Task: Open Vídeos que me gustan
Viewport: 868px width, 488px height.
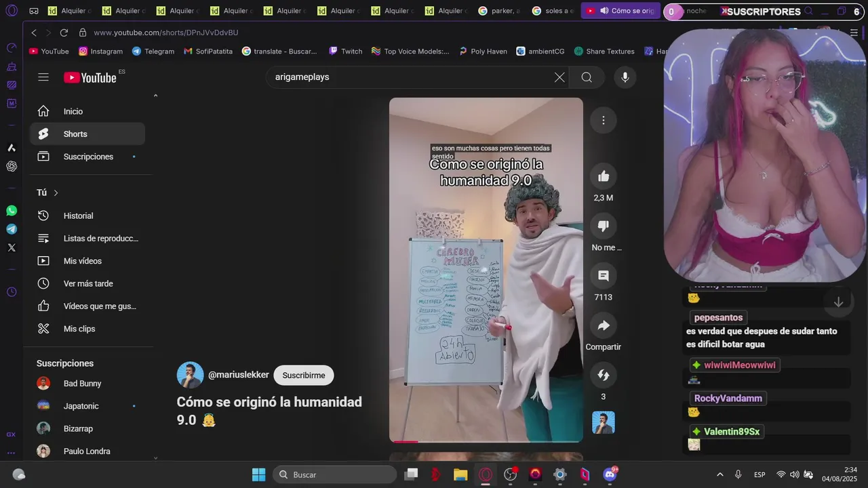Action: click(x=87, y=306)
